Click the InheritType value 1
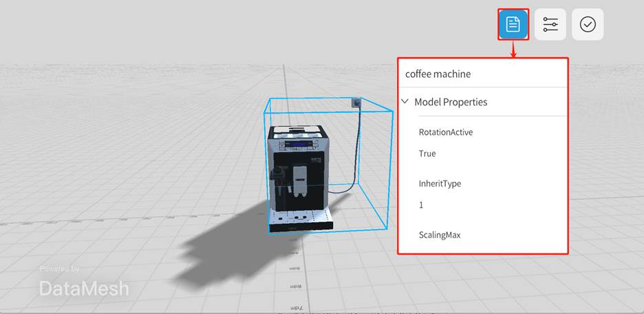The image size is (644, 314). [422, 205]
